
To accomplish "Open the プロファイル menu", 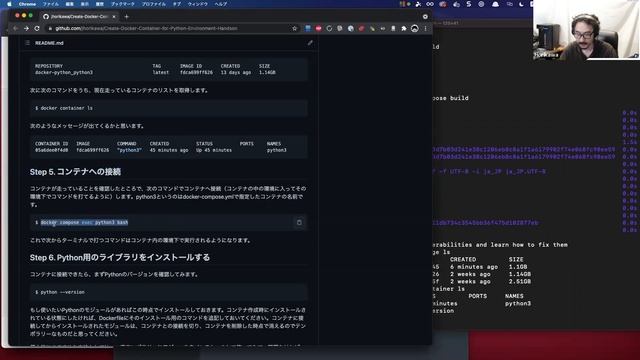I will [x=153, y=4].
